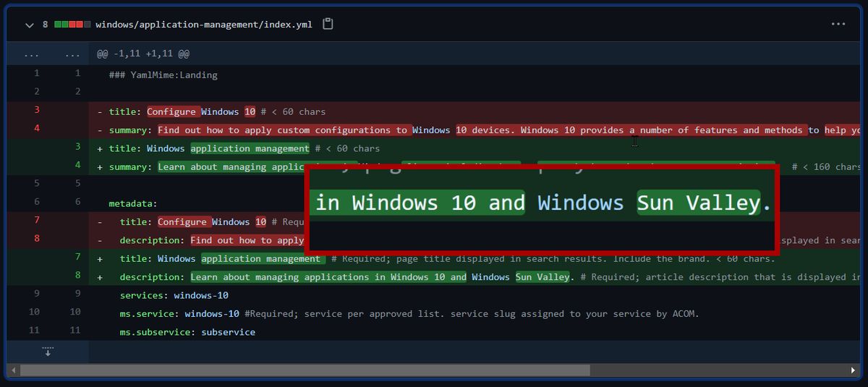Click line 'ms.subservice: subservice'
Image resolution: width=868 pixels, height=387 pixels.
(x=187, y=332)
